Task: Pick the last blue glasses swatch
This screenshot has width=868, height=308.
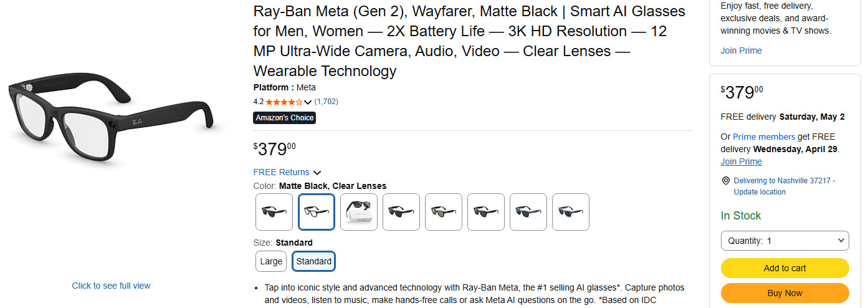Action: pyautogui.click(x=571, y=212)
